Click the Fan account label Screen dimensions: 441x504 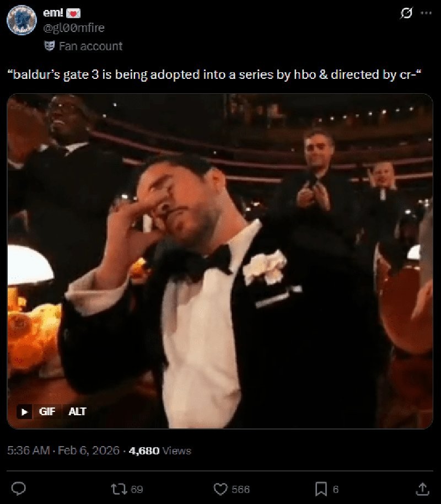(90, 46)
